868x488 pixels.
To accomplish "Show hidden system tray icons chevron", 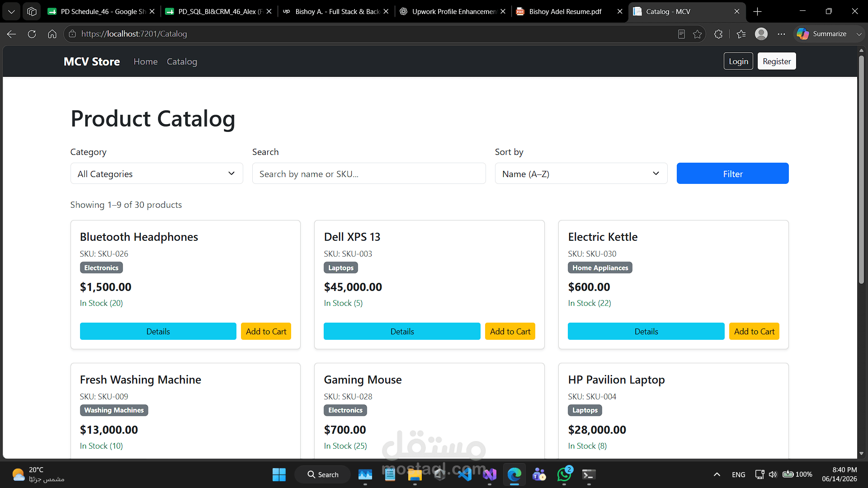I will click(717, 474).
